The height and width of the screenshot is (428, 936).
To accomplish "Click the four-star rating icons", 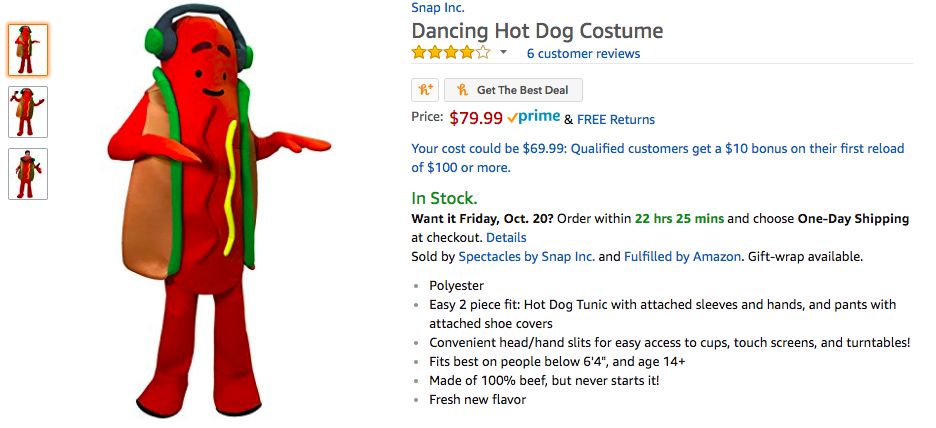I will point(451,53).
